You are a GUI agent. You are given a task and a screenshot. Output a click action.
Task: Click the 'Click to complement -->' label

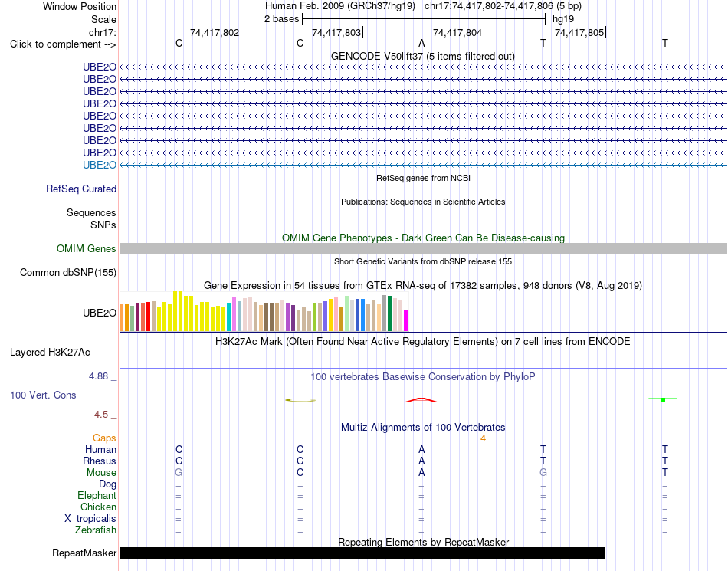click(63, 44)
